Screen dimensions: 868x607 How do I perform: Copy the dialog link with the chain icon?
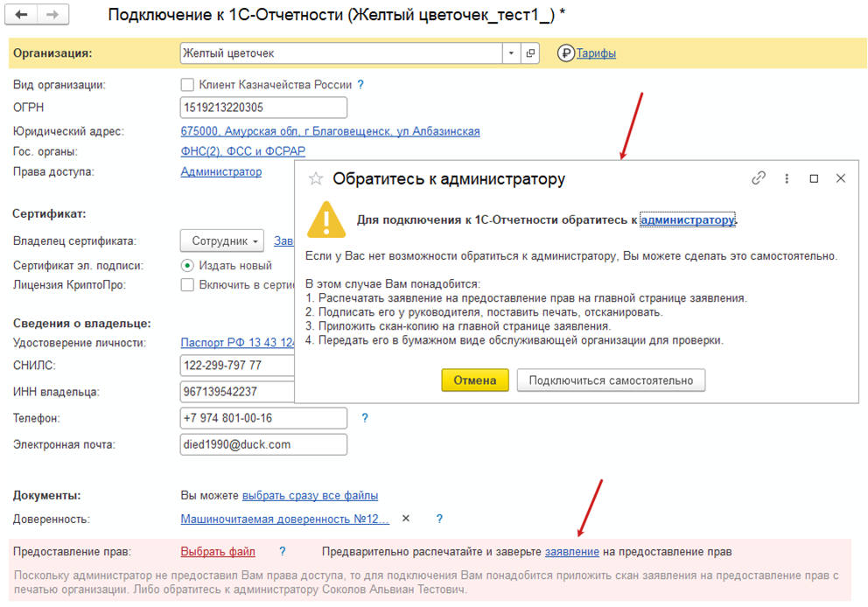759,178
